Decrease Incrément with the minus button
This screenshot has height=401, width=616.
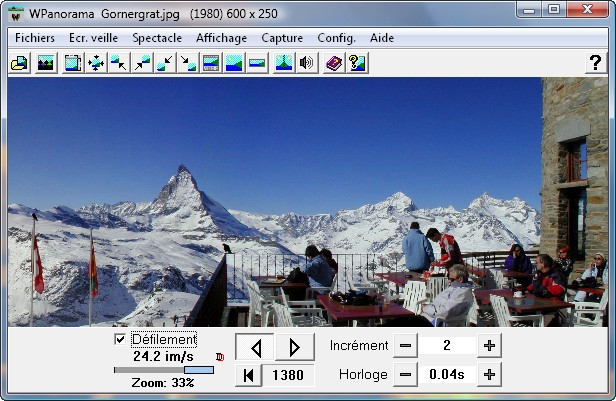click(x=405, y=346)
